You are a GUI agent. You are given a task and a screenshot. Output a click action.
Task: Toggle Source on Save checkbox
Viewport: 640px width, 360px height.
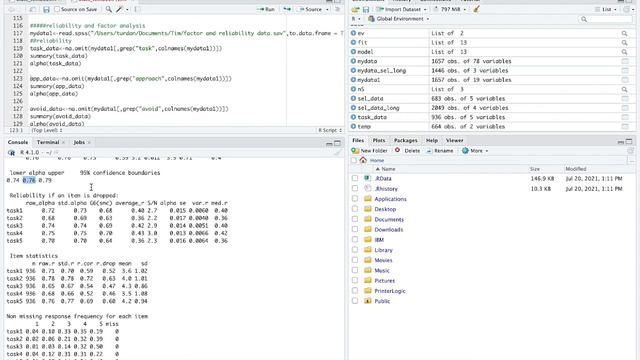57,9
